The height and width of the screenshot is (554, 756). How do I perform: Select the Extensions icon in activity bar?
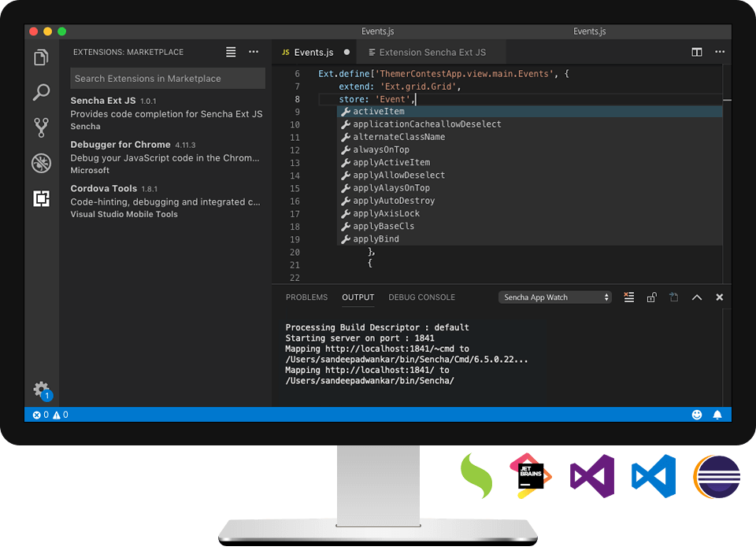(x=42, y=198)
